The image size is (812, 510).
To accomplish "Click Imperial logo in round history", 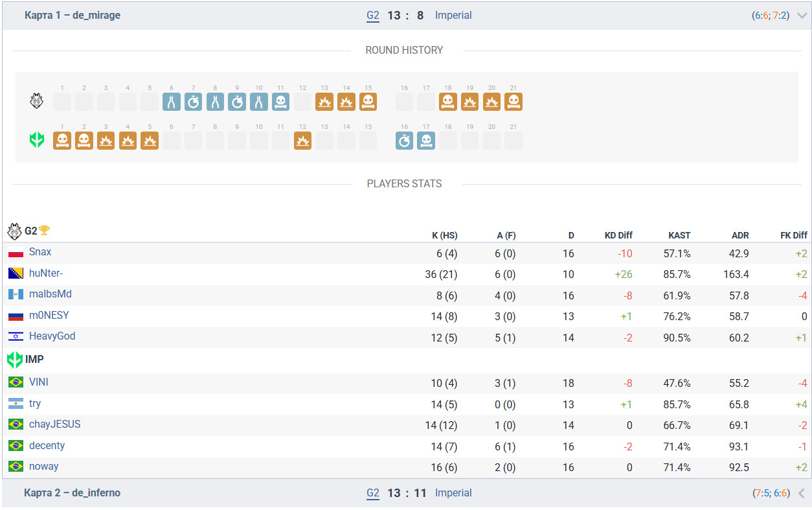I will point(37,140).
